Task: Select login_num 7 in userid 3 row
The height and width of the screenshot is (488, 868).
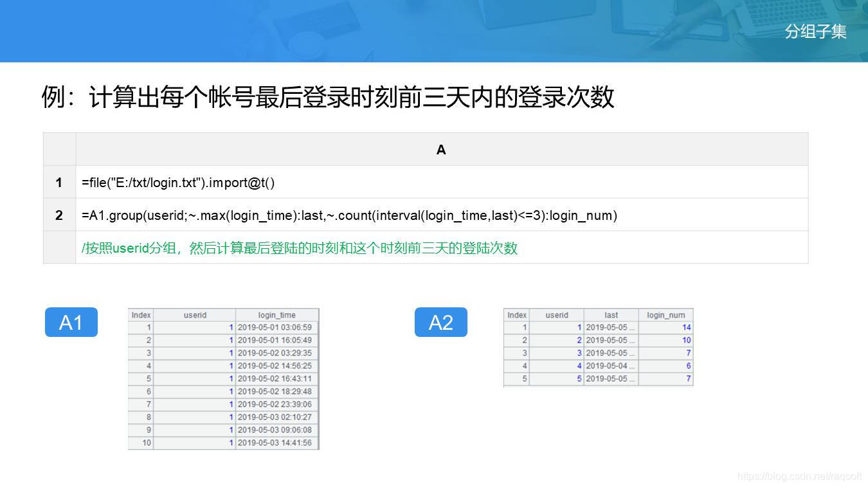Action: pyautogui.click(x=666, y=353)
